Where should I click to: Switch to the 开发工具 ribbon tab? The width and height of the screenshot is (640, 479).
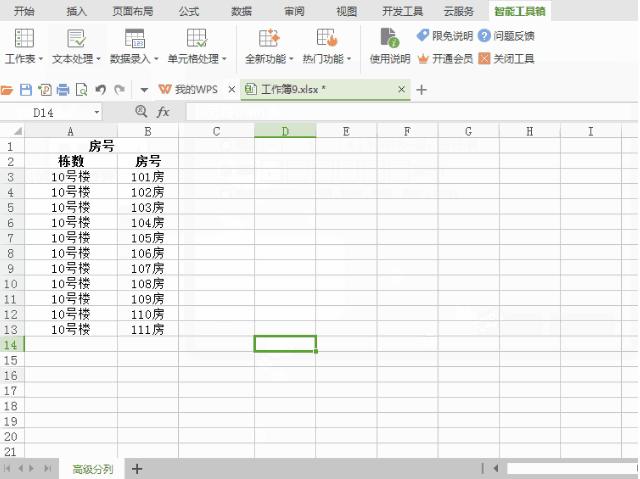402,11
